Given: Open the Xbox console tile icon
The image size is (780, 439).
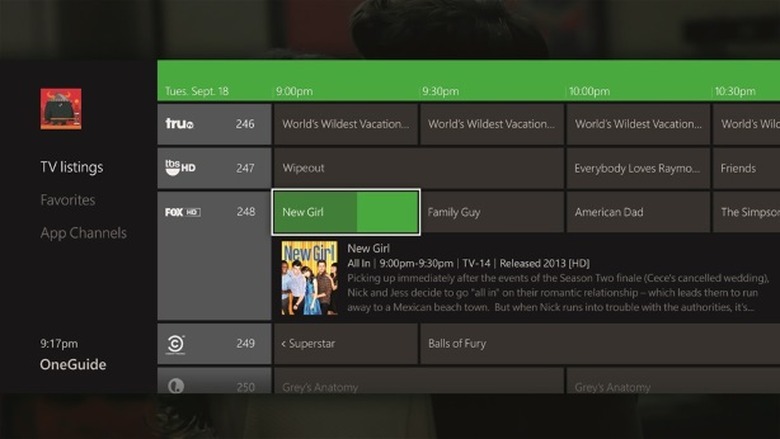Looking at the screenshot, I should pyautogui.click(x=60, y=109).
